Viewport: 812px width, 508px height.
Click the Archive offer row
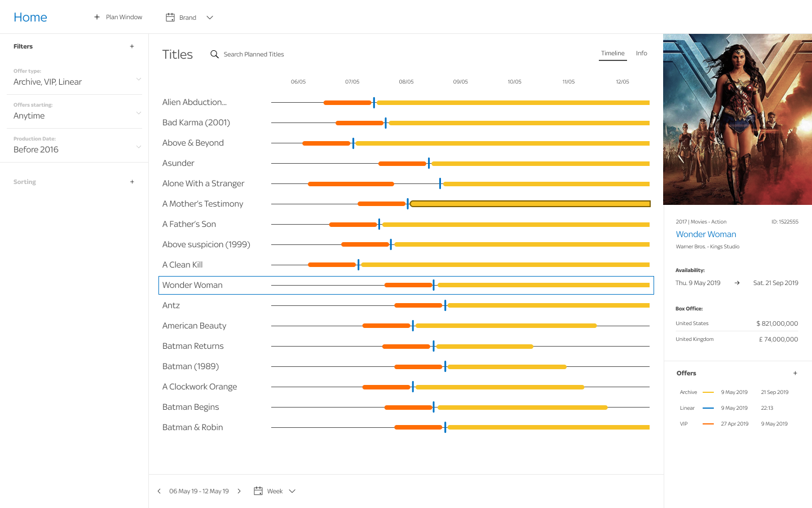[734, 392]
